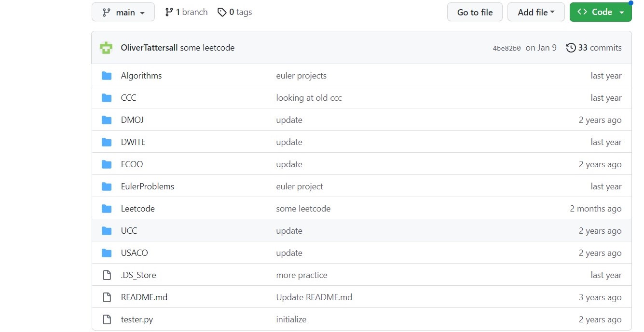Image resolution: width=644 pixels, height=332 pixels.
Task: Click the branch icon beside 1 branch
Action: 169,12
